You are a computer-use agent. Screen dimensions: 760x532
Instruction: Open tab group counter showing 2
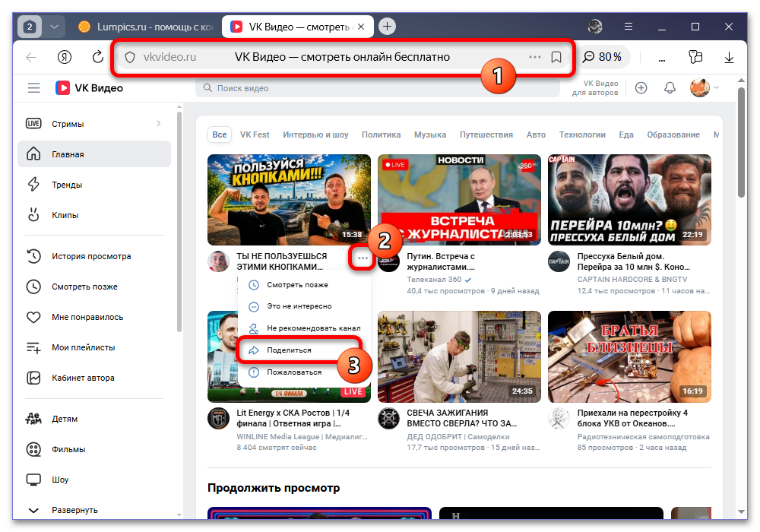(x=30, y=27)
